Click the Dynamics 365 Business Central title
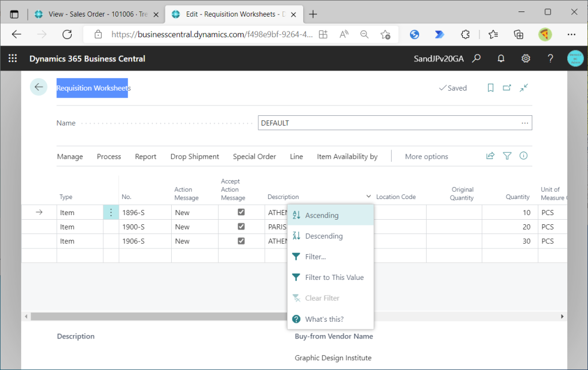This screenshot has width=588, height=370. 87,59
